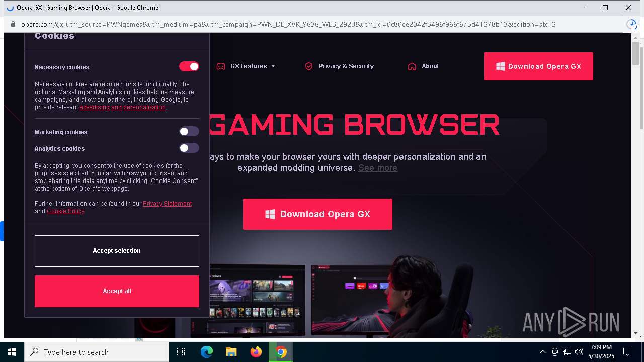Image resolution: width=644 pixels, height=362 pixels.
Task: Click the page vertical scrollbar thumb
Action: pyautogui.click(x=635, y=53)
